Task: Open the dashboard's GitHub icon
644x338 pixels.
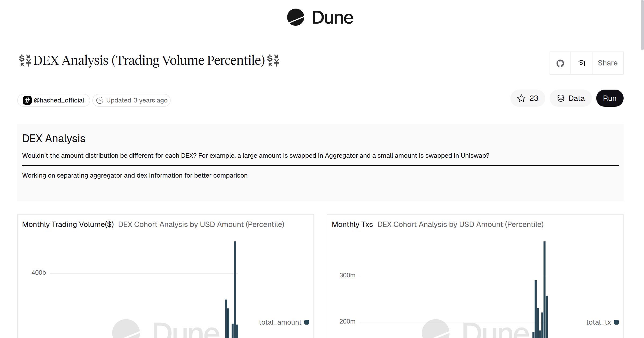Action: pos(560,63)
